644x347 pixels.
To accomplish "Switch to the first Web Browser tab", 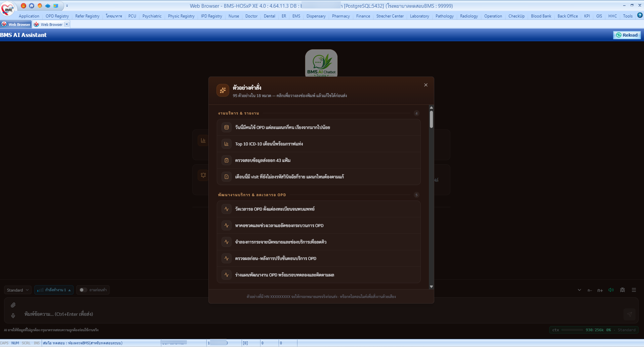I will click(16, 25).
